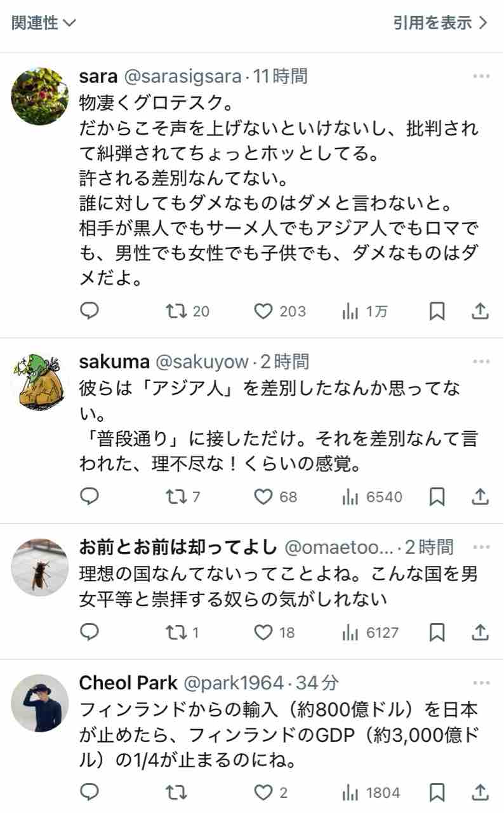Image resolution: width=504 pixels, height=813 pixels.
Task: Bookmark sara's tweet
Action: pyautogui.click(x=437, y=311)
